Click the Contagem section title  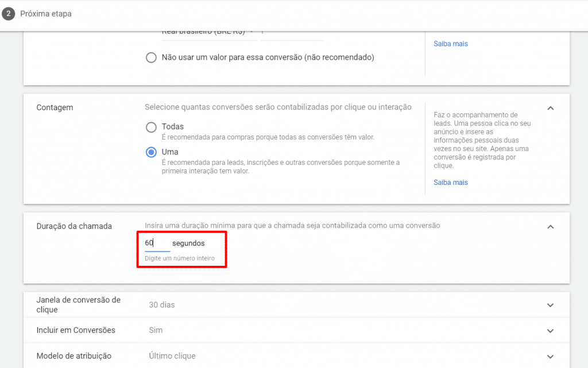(55, 107)
